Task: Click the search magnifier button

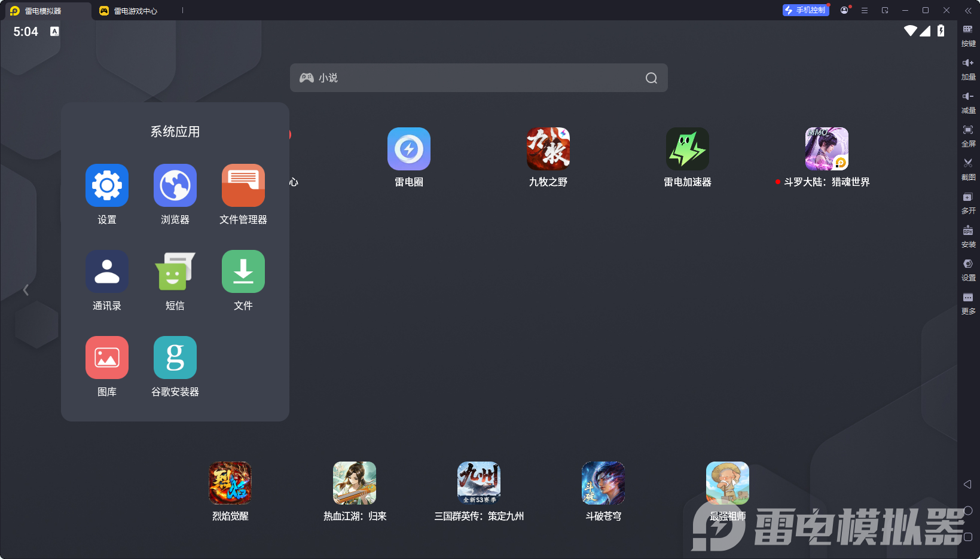Action: pos(651,78)
